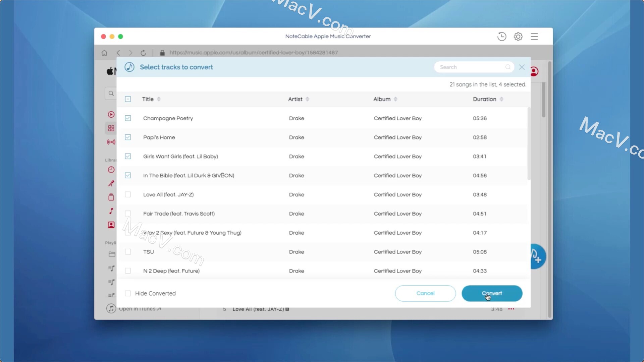Open Radio broadcast icon in sidebar
This screenshot has height=362, width=644.
pyautogui.click(x=111, y=142)
